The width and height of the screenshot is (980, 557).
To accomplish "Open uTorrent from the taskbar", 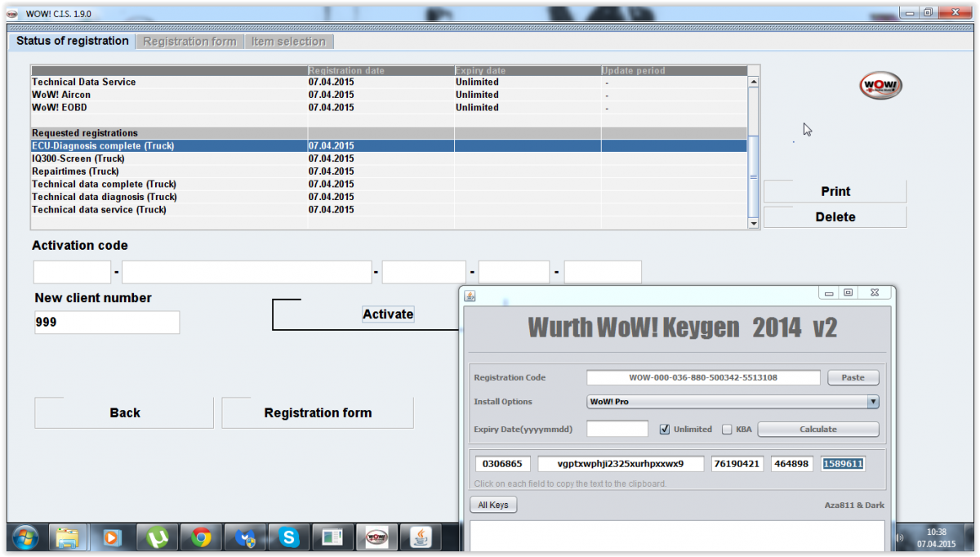I will tap(157, 537).
